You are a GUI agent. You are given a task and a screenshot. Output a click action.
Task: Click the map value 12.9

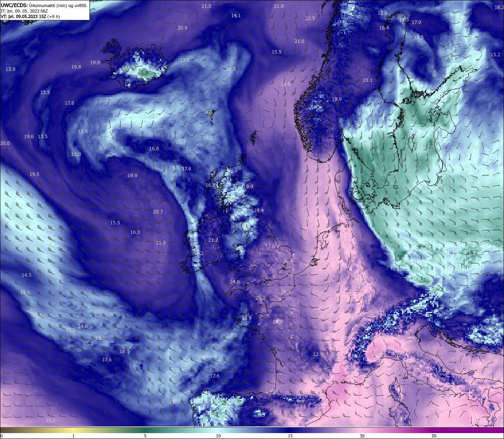(x=318, y=354)
